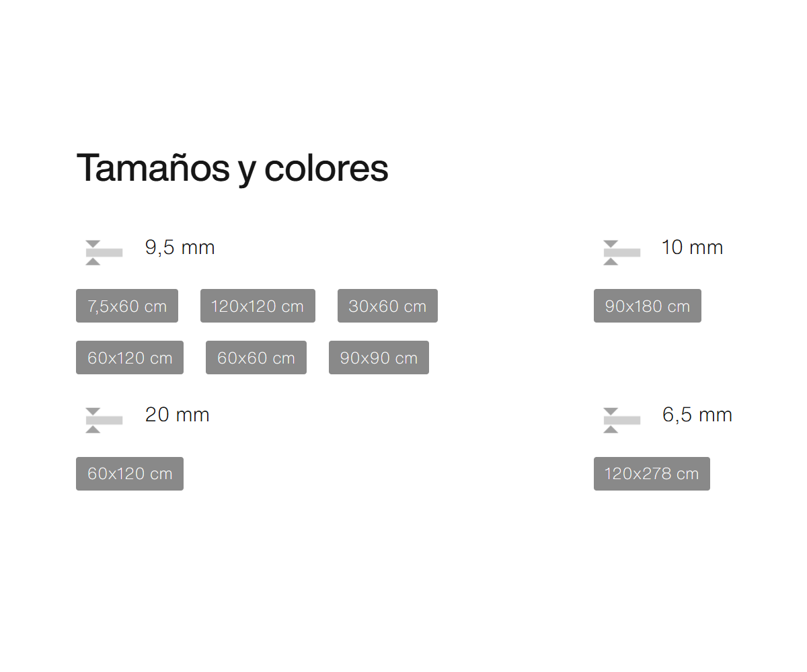Click the thickness icon beside 10 mm

[x=622, y=253]
